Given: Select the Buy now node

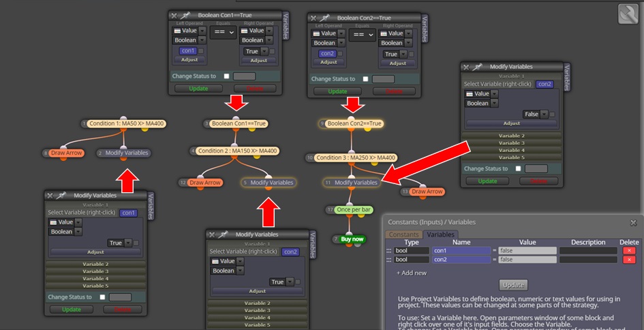Looking at the screenshot, I should pos(352,239).
